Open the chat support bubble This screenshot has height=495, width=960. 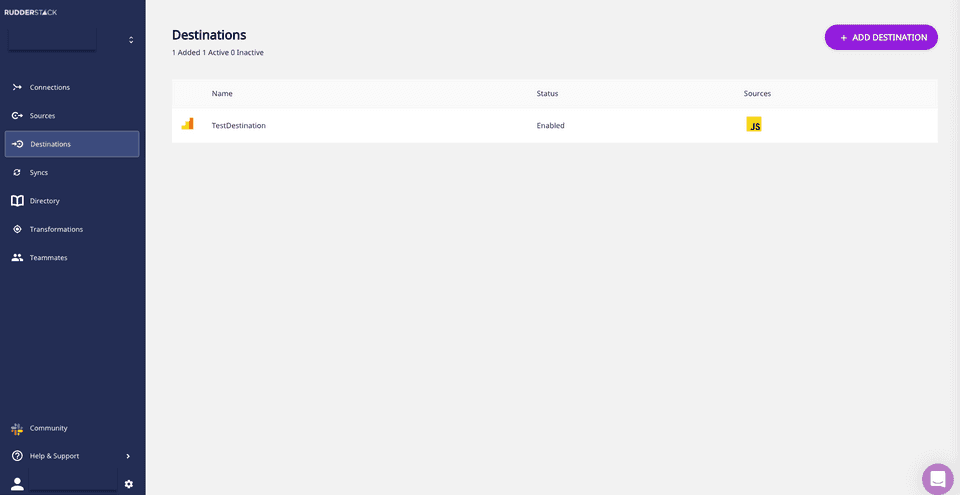click(x=937, y=479)
